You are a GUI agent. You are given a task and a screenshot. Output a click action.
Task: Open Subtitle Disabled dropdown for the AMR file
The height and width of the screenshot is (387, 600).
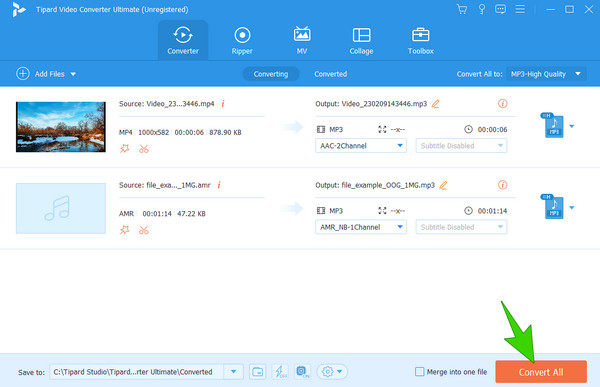461,227
